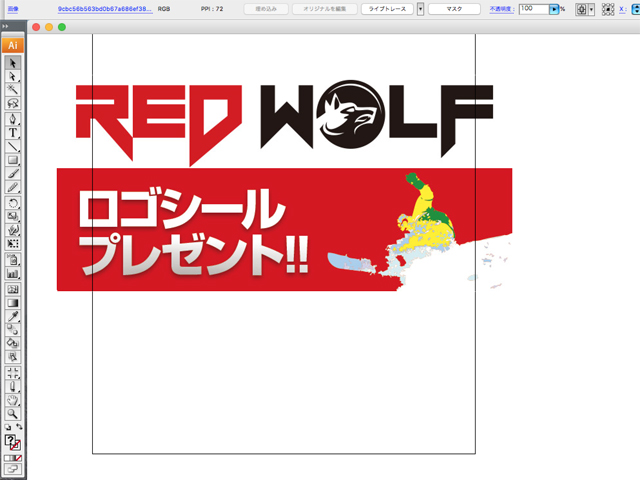
Task: Select the Line Segment tool
Action: click(13, 147)
